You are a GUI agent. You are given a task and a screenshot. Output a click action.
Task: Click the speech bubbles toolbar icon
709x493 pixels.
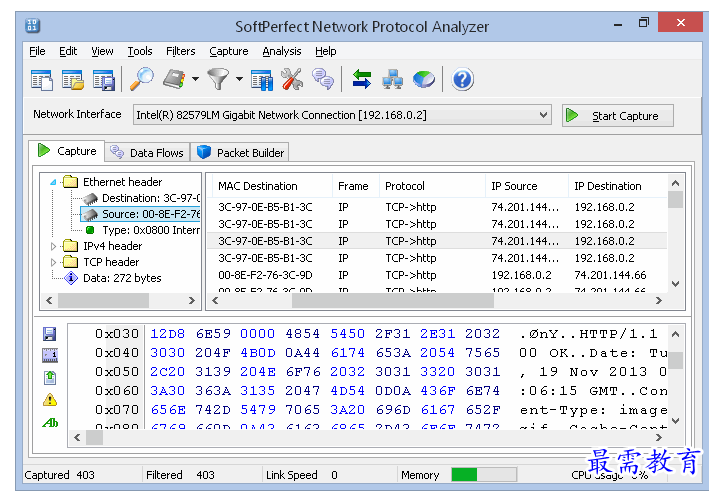click(323, 79)
